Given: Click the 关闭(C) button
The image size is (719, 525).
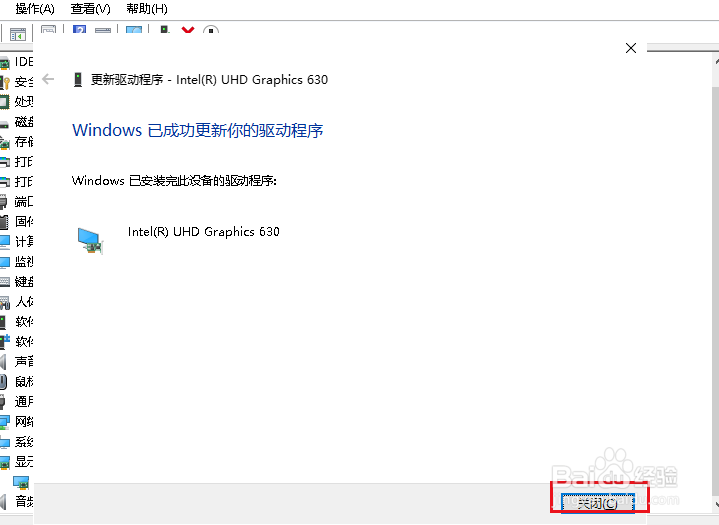Looking at the screenshot, I should (x=597, y=503).
